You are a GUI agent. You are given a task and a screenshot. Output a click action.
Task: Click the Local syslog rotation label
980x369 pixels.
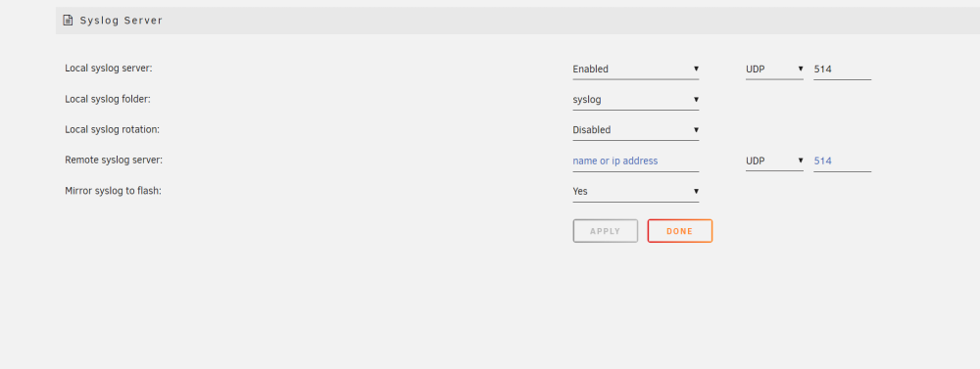point(113,129)
